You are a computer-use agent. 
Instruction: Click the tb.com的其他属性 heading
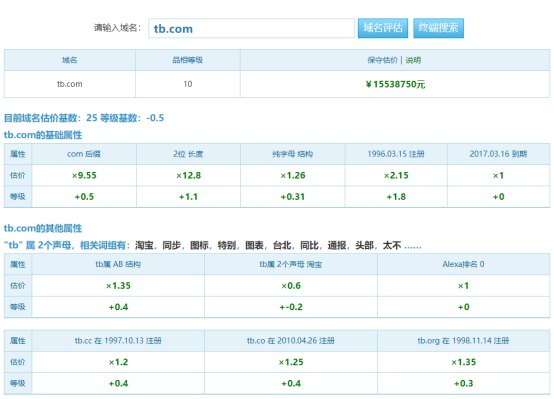43,228
